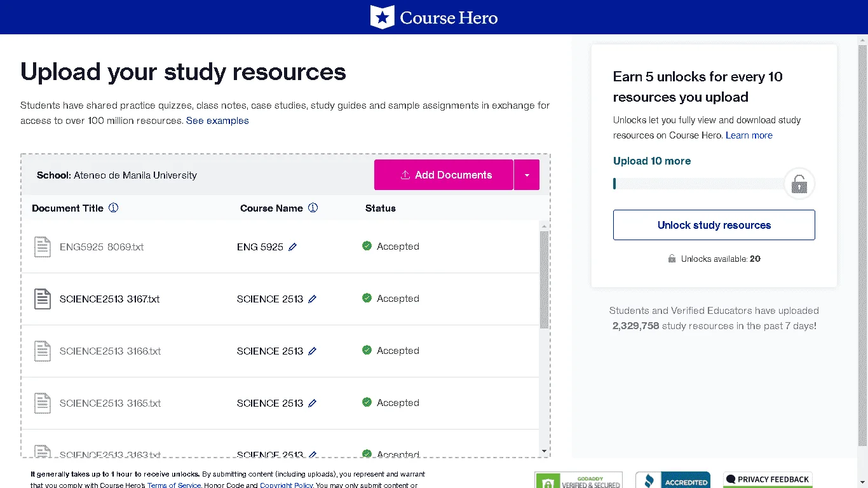Select the file name ENG5925 8069.txt
Viewport: 868px width, 488px height.
tap(102, 247)
